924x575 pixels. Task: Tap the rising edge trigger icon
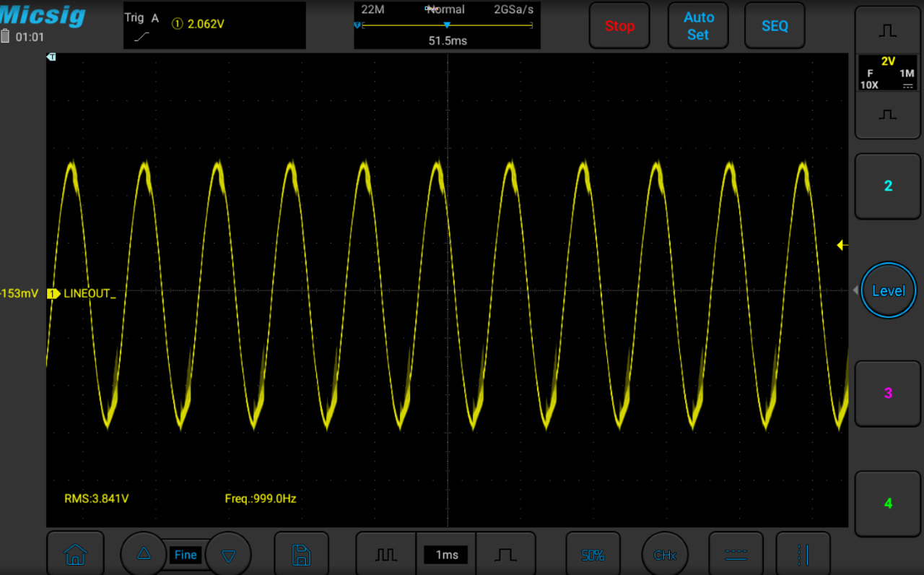pyautogui.click(x=142, y=36)
